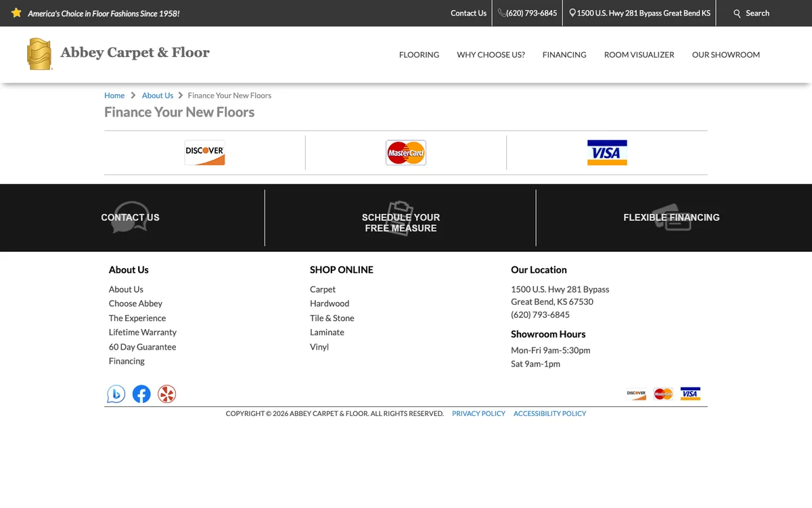Click the 1500 U.S. Hwy 281 Bypass footer address
Viewport: 812px width, 508px height.
pyautogui.click(x=560, y=289)
